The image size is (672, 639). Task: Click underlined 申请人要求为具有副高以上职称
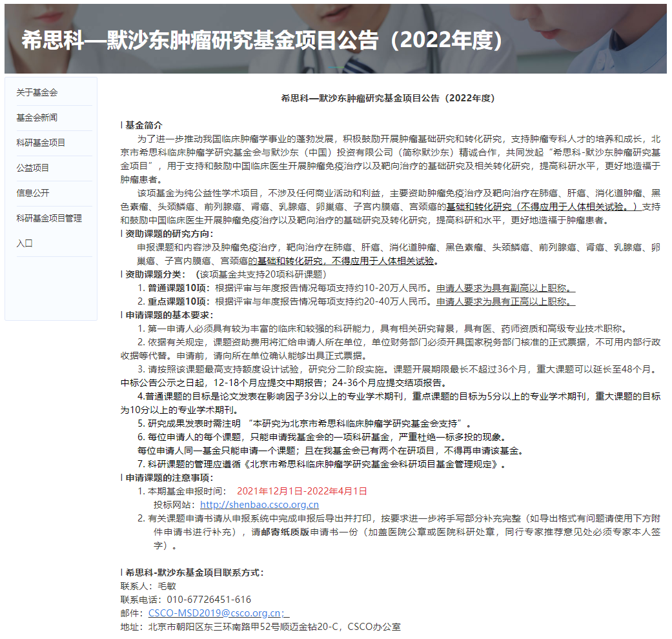click(x=505, y=288)
